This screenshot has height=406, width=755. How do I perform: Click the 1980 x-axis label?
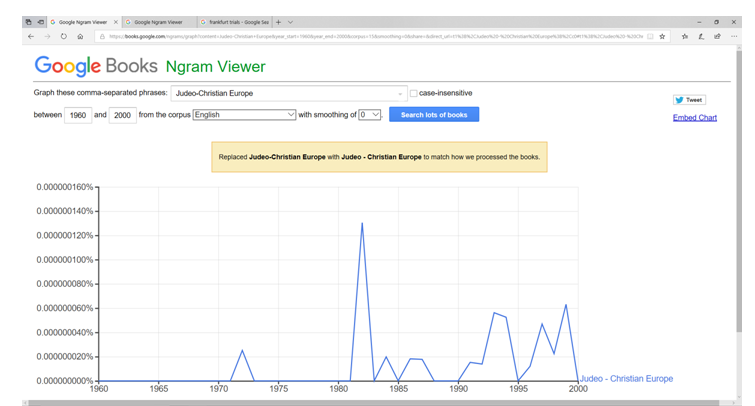[338, 389]
